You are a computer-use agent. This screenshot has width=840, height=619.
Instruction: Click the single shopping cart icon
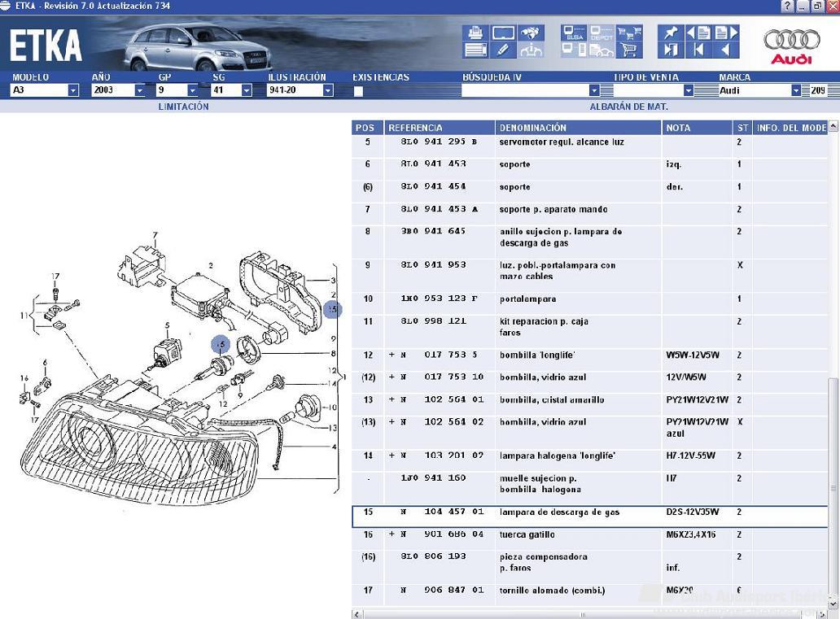pyautogui.click(x=628, y=50)
